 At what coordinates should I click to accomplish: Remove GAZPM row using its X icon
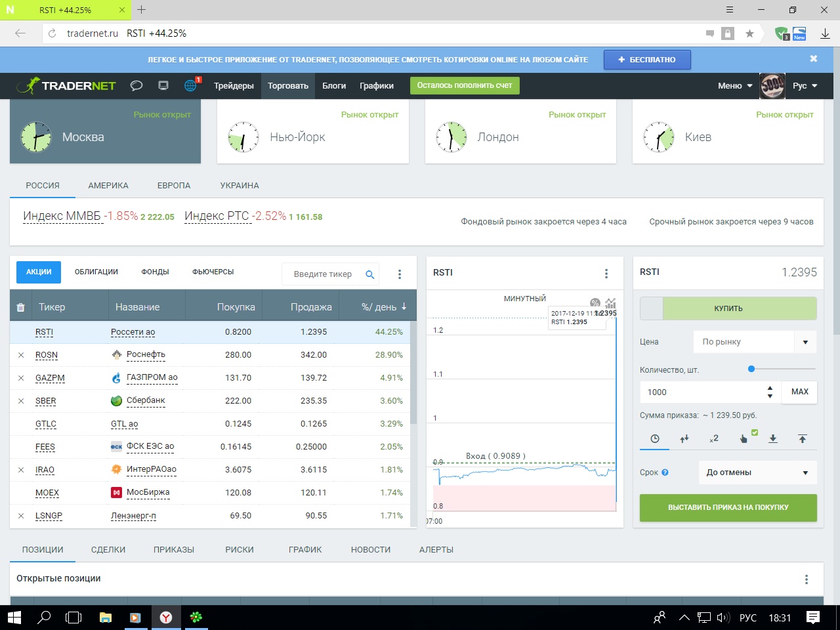21,378
